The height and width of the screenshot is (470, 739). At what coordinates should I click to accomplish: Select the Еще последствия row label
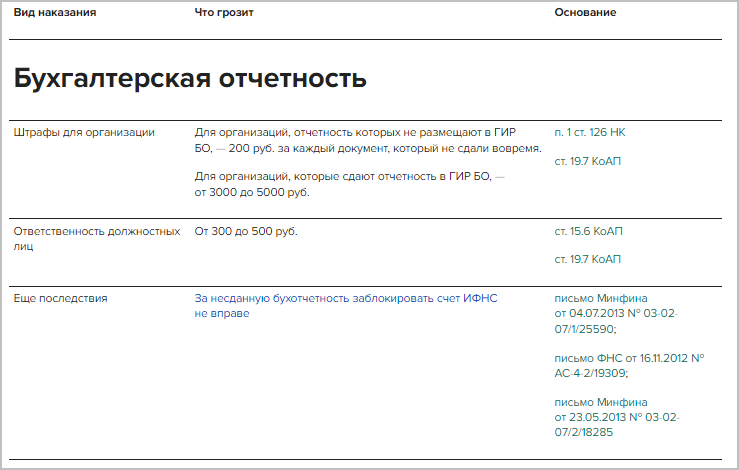(x=60, y=298)
